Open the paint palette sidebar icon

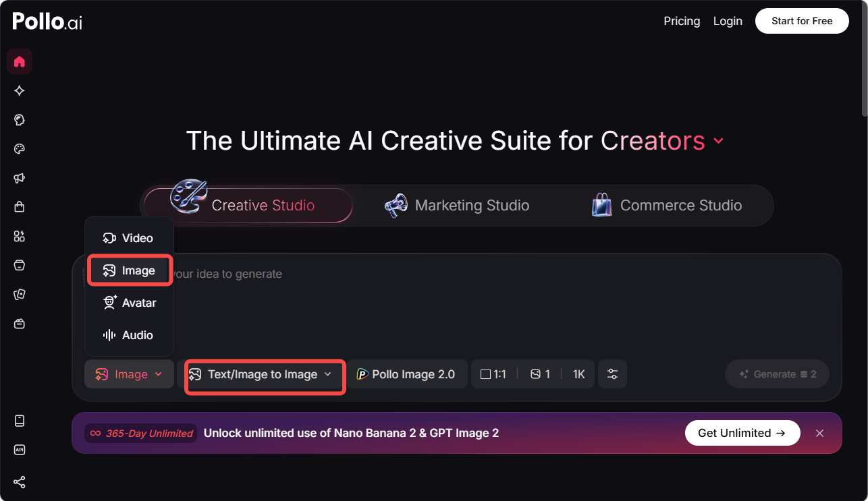click(20, 149)
